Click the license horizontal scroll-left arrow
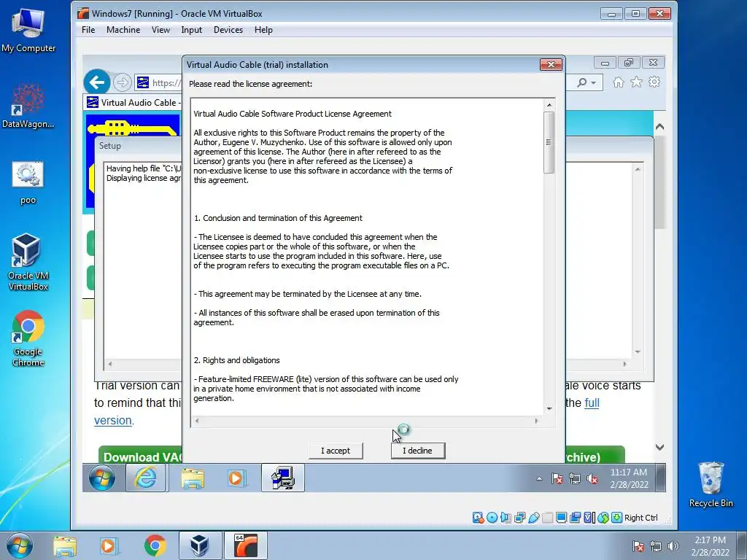Image resolution: width=747 pixels, height=560 pixels. click(197, 421)
